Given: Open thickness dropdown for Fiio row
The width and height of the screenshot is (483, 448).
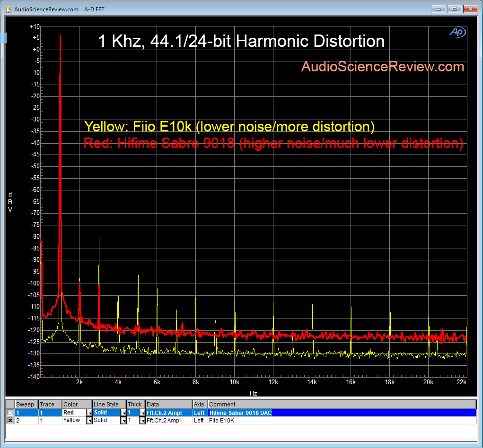Looking at the screenshot, I should pos(142,420).
